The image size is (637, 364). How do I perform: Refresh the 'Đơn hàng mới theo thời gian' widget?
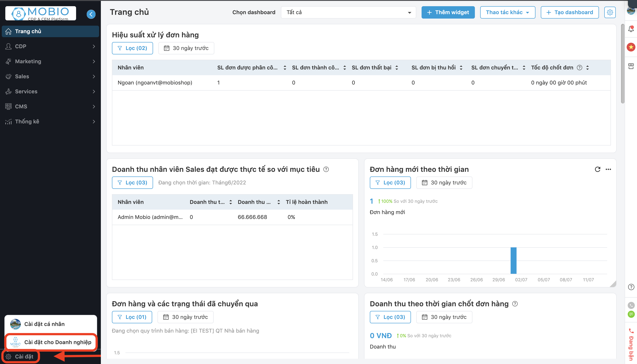click(597, 169)
